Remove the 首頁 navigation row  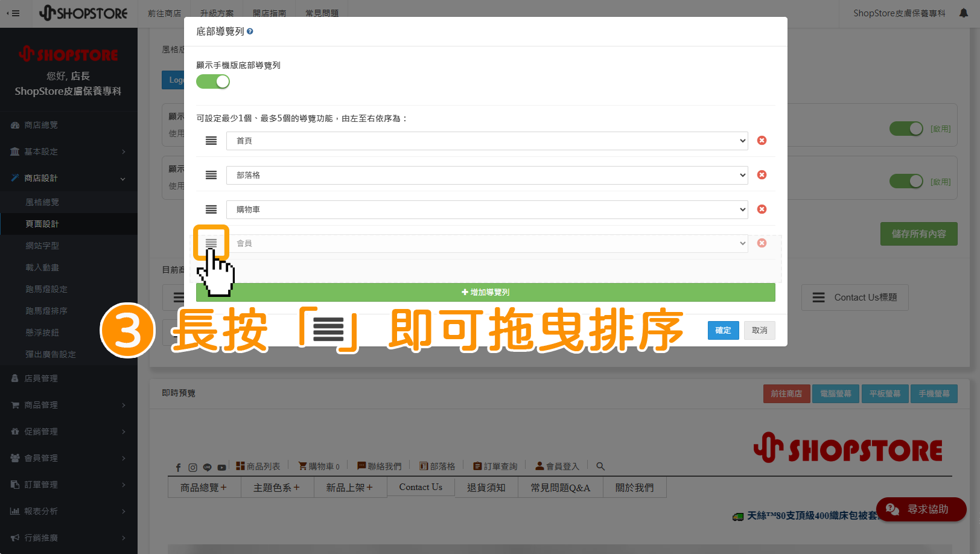coord(762,141)
